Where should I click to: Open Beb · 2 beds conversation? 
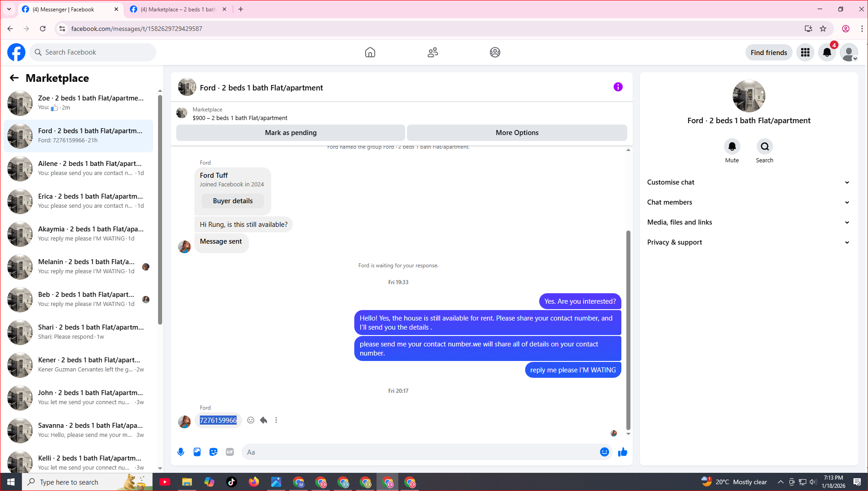79,299
